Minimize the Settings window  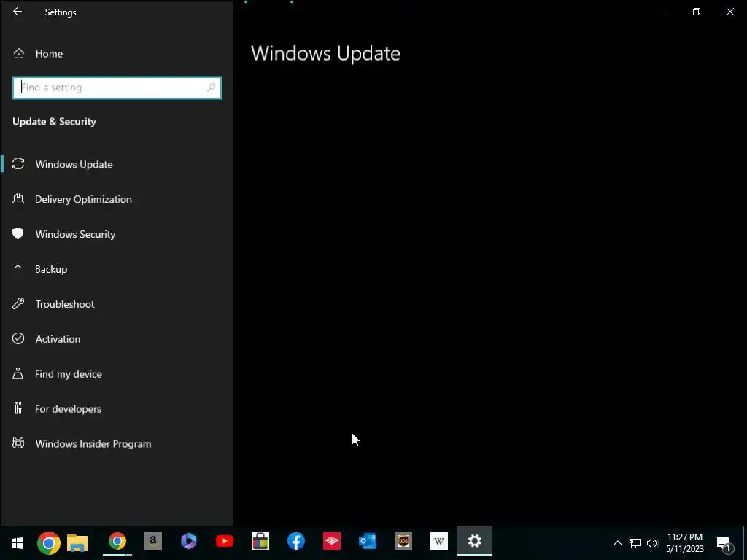tap(662, 12)
